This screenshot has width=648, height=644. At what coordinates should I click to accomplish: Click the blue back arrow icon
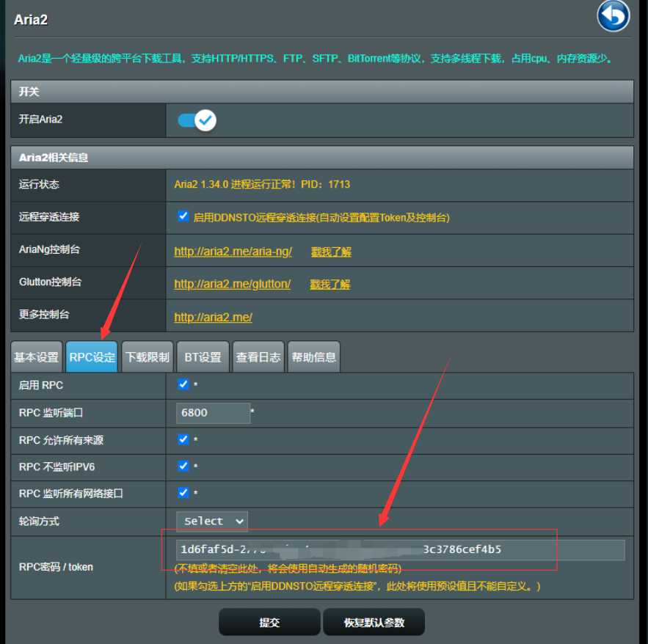613,17
